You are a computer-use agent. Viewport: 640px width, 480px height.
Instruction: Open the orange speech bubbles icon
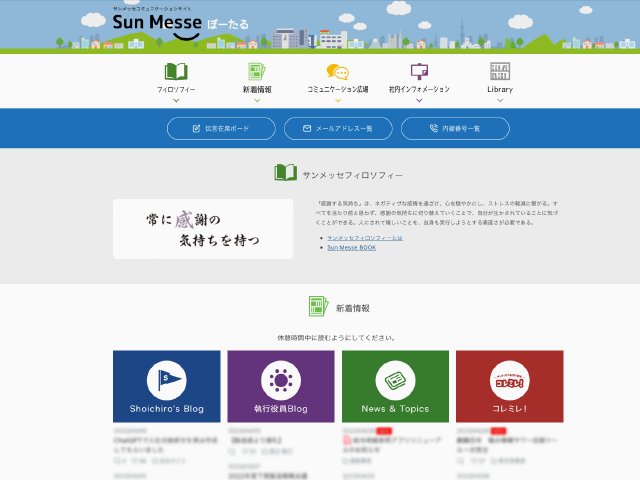click(x=338, y=72)
